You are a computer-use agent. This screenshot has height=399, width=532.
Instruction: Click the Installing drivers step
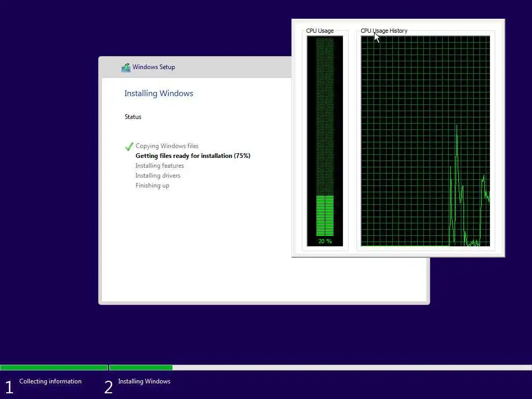point(158,176)
